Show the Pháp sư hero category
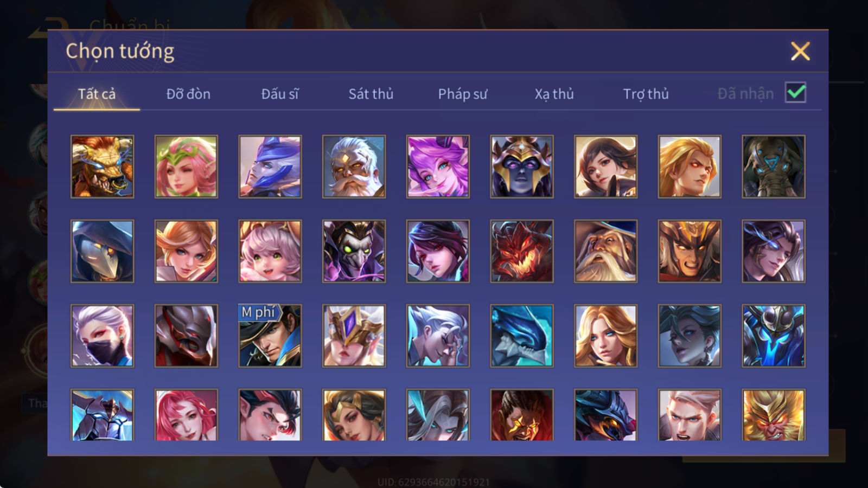Screen dimensions: 868x488 click(x=462, y=94)
